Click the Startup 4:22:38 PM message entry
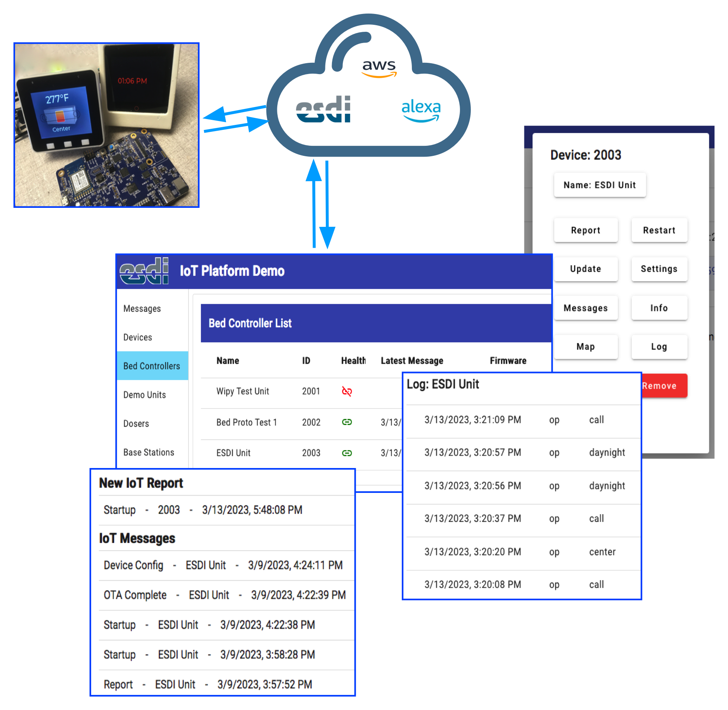The width and height of the screenshot is (728, 710). (227, 625)
